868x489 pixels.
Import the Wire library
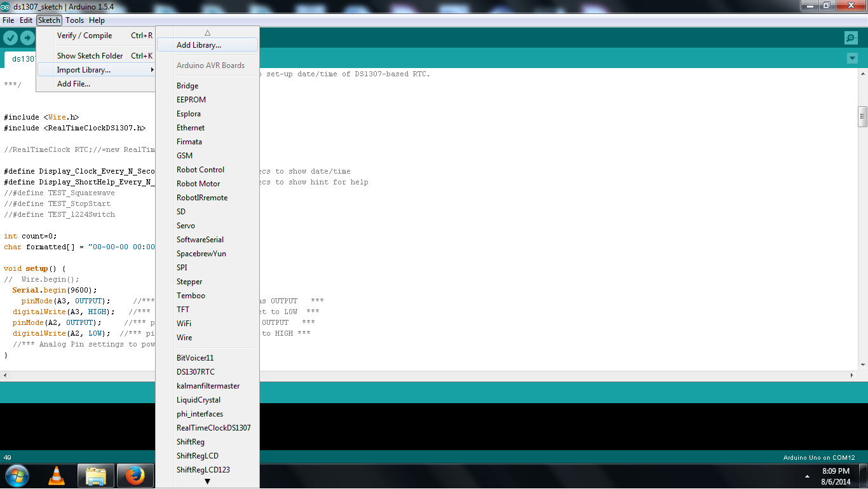coord(184,337)
